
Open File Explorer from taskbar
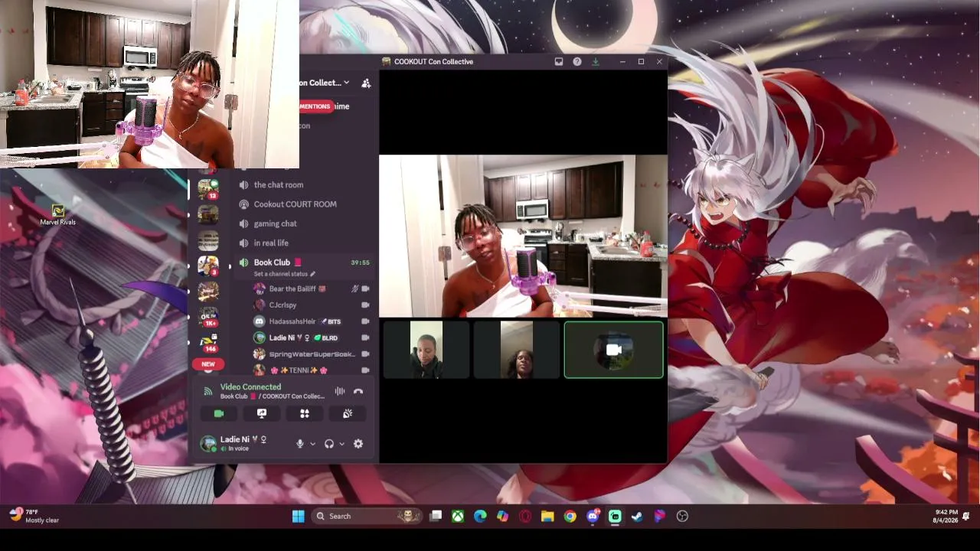pos(547,517)
